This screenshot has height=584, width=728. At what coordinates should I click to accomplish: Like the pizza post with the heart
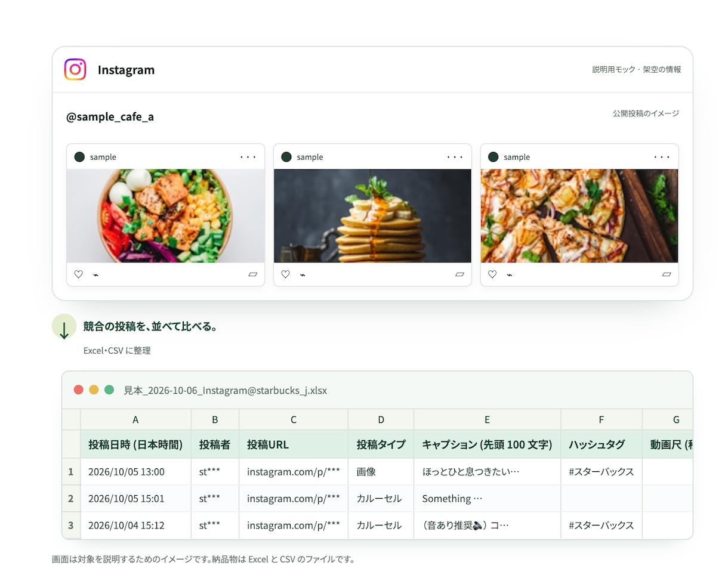click(492, 274)
